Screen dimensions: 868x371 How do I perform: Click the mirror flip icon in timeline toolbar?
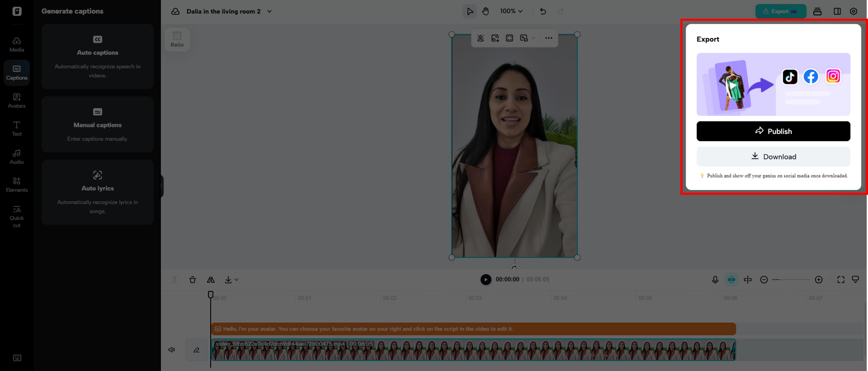[x=211, y=280]
